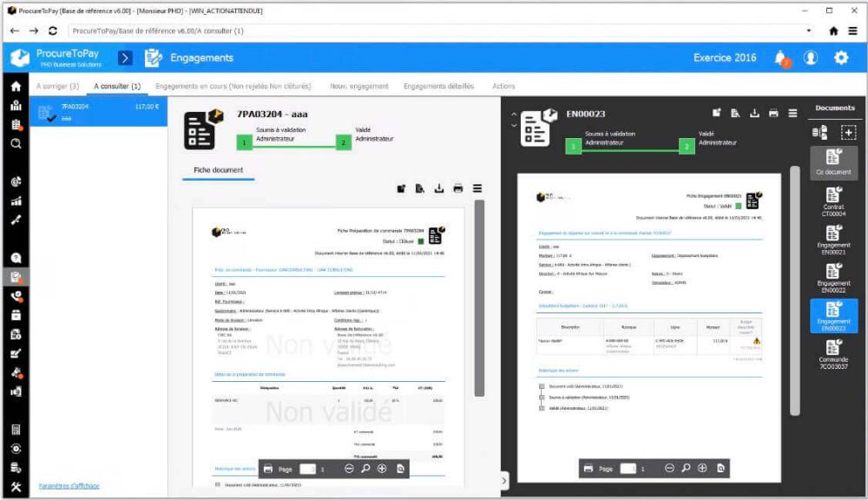Click the side-by-side view toggle in Documents panel
The image size is (868, 500).
[x=819, y=131]
